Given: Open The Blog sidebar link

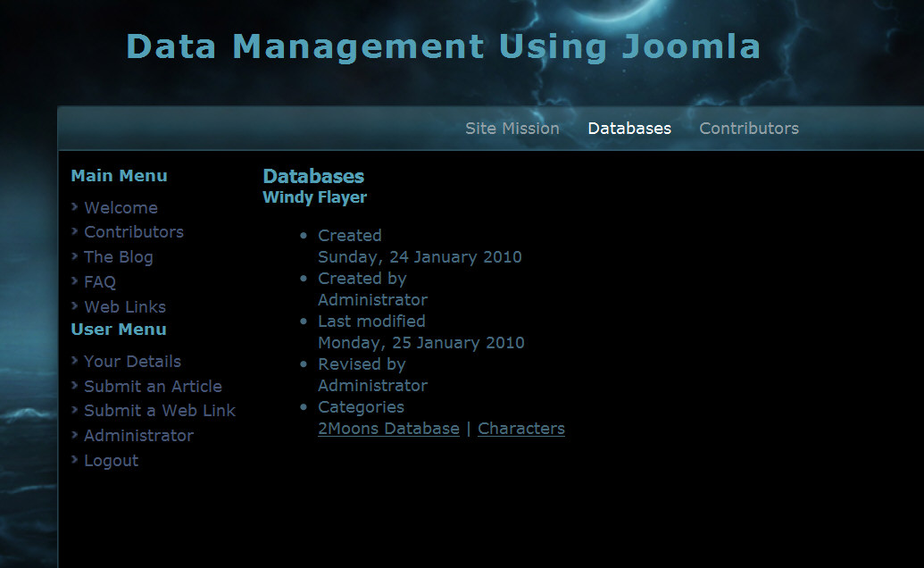Looking at the screenshot, I should (x=118, y=257).
